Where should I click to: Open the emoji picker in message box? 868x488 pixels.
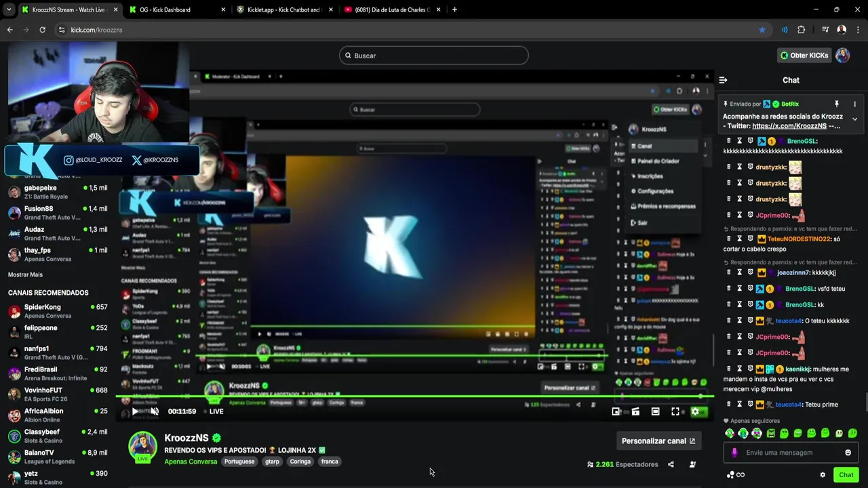848,453
